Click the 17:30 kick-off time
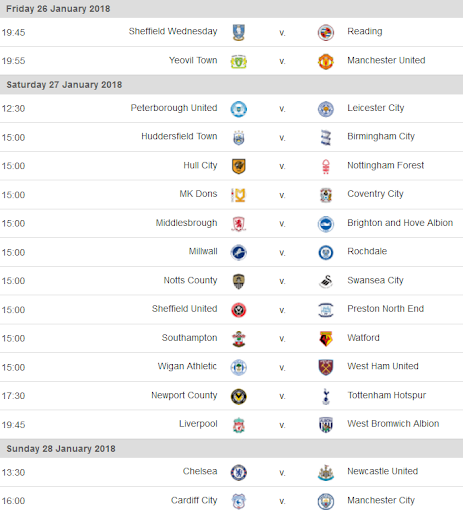Image resolution: width=463 pixels, height=512 pixels. pyautogui.click(x=13, y=396)
